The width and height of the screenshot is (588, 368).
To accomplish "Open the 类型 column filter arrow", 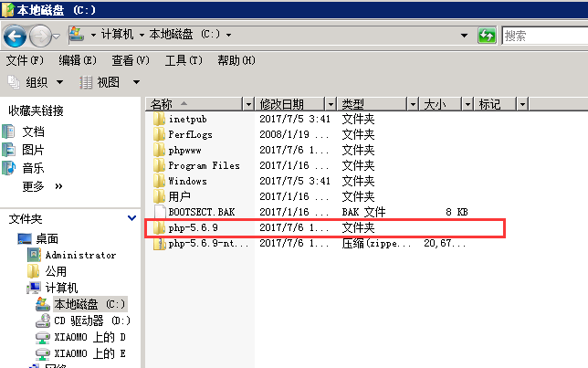I will [413, 104].
